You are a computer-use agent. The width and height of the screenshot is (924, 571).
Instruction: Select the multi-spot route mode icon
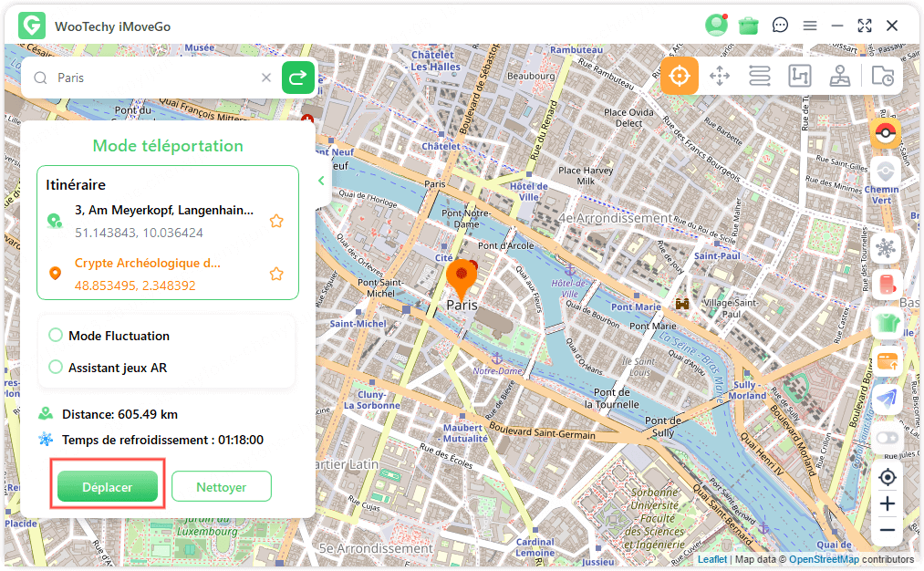click(x=800, y=76)
